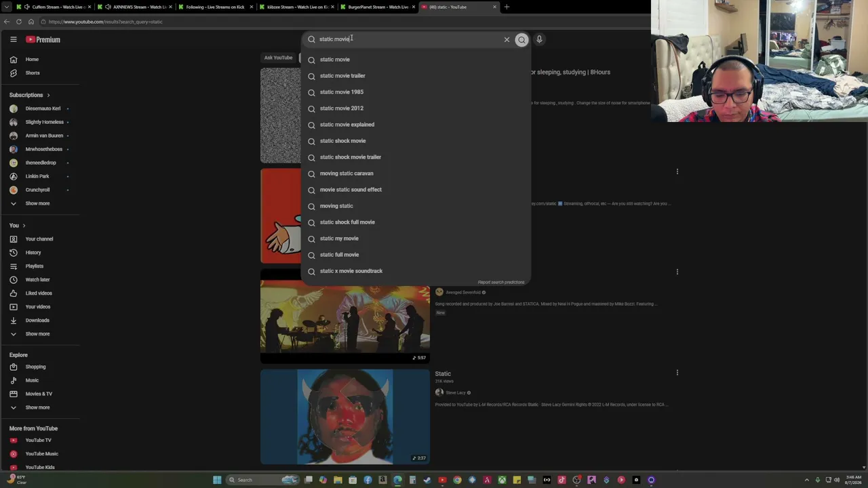The width and height of the screenshot is (868, 488).
Task: Open Movies & TV under Explore
Action: click(39, 394)
